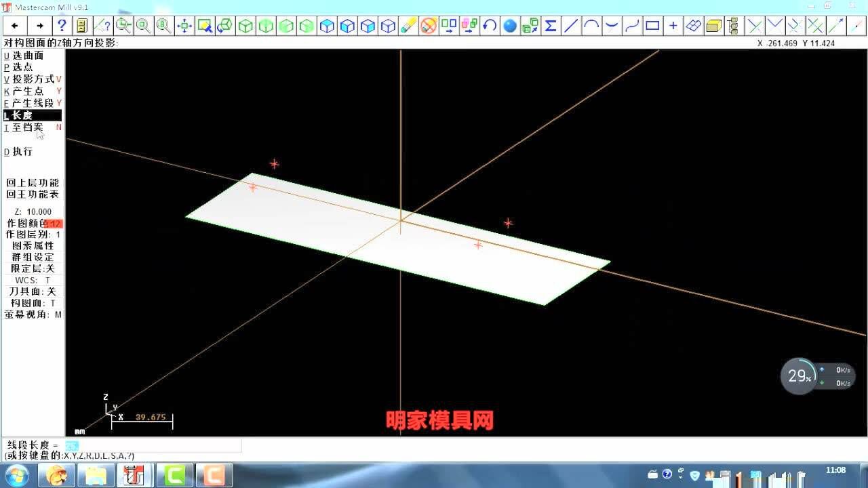Select the Line creation tool
This screenshot has width=868, height=488.
point(570,25)
